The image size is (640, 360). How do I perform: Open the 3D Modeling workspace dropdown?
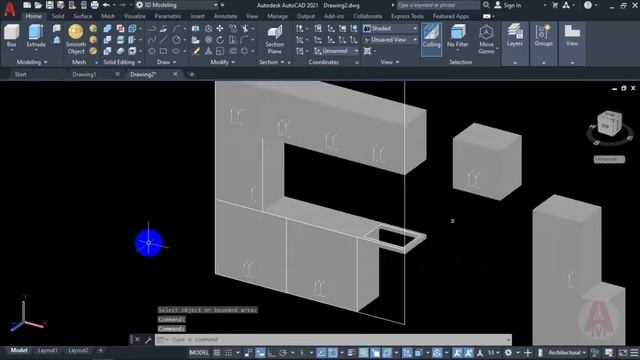click(177, 5)
